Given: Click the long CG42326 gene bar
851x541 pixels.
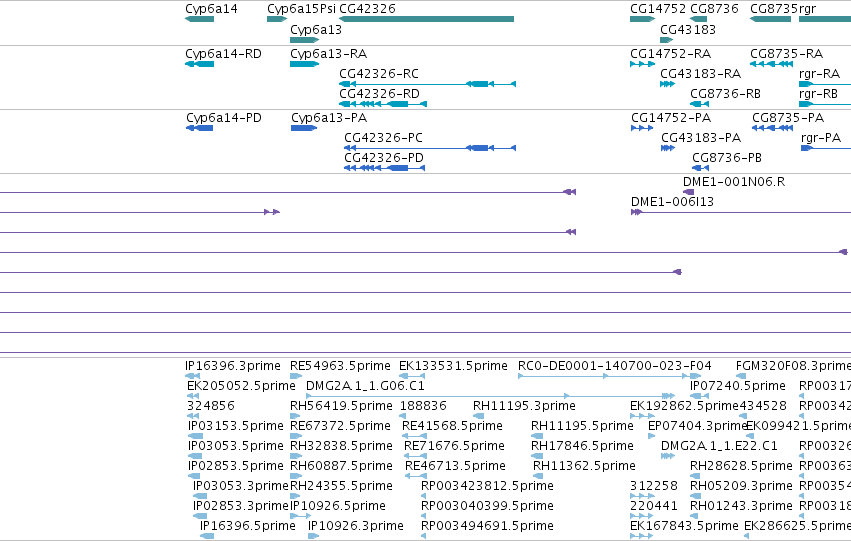Looking at the screenshot, I should 427,19.
